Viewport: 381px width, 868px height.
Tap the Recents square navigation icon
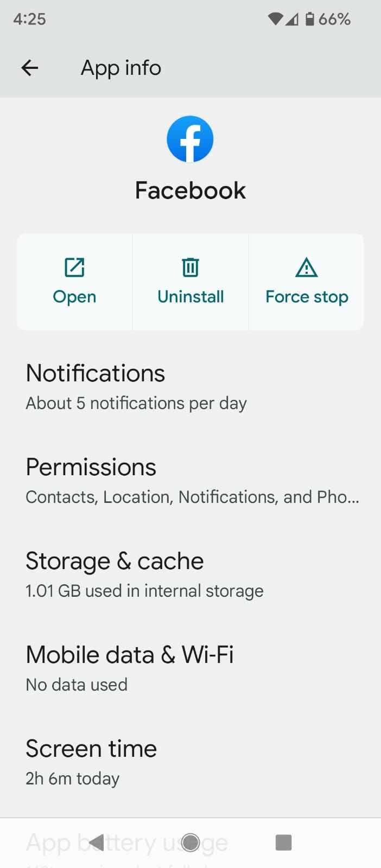(x=283, y=843)
